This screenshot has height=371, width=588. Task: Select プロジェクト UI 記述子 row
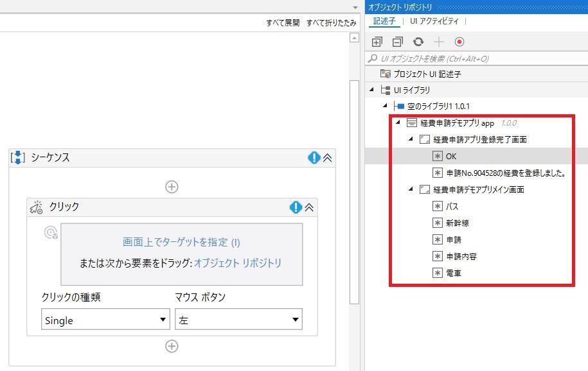476,74
